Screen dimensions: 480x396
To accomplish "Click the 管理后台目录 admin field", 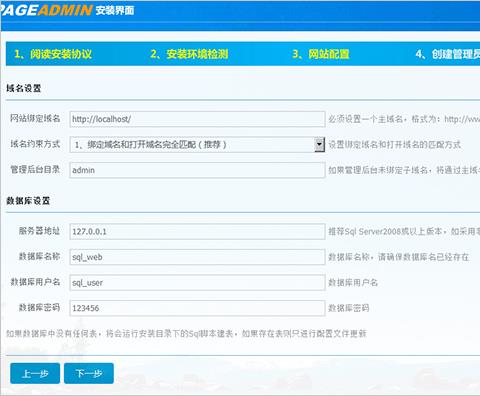I will click(197, 170).
